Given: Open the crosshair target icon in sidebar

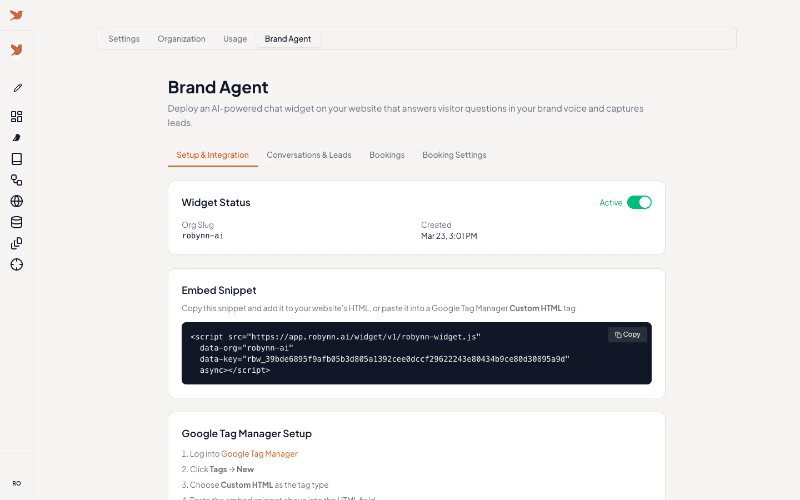Looking at the screenshot, I should coord(16,264).
